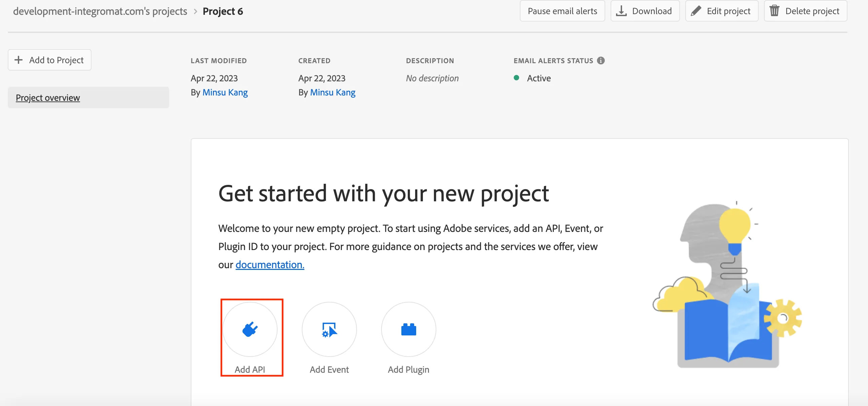This screenshot has height=406, width=868.
Task: Click the Add Plugin brick icon
Action: click(x=408, y=329)
